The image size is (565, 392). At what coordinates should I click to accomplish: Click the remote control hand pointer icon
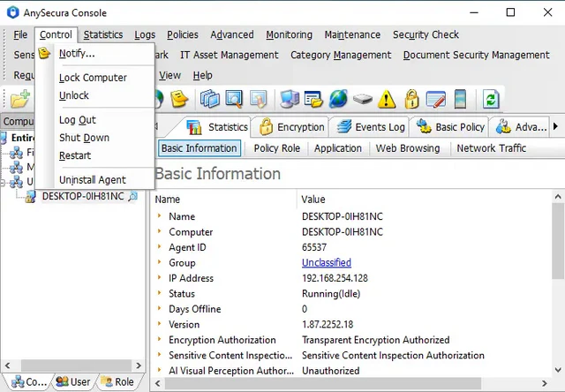coord(258,99)
